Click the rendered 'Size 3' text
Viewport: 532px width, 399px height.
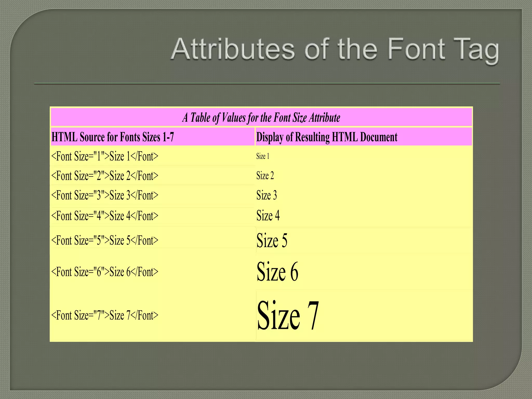[x=267, y=195]
